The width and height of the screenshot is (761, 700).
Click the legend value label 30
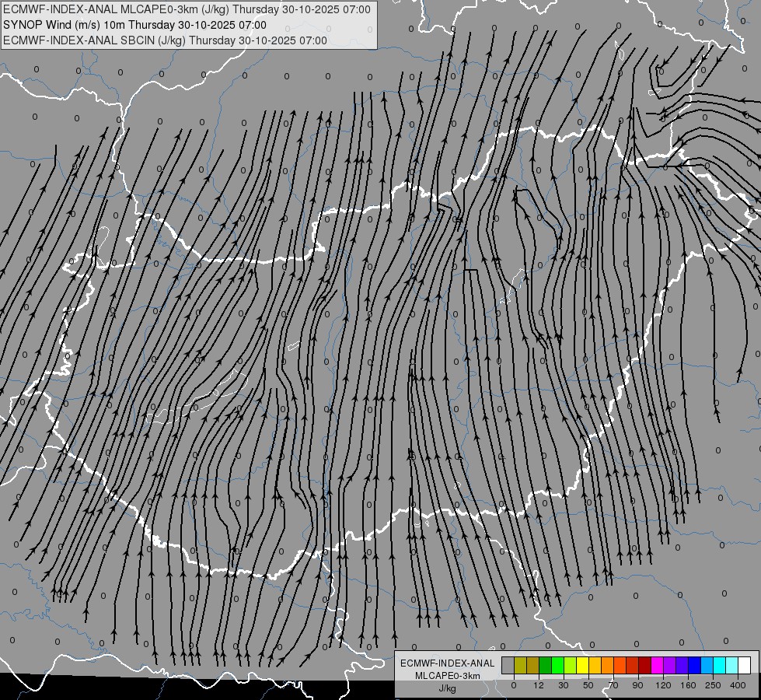click(563, 685)
